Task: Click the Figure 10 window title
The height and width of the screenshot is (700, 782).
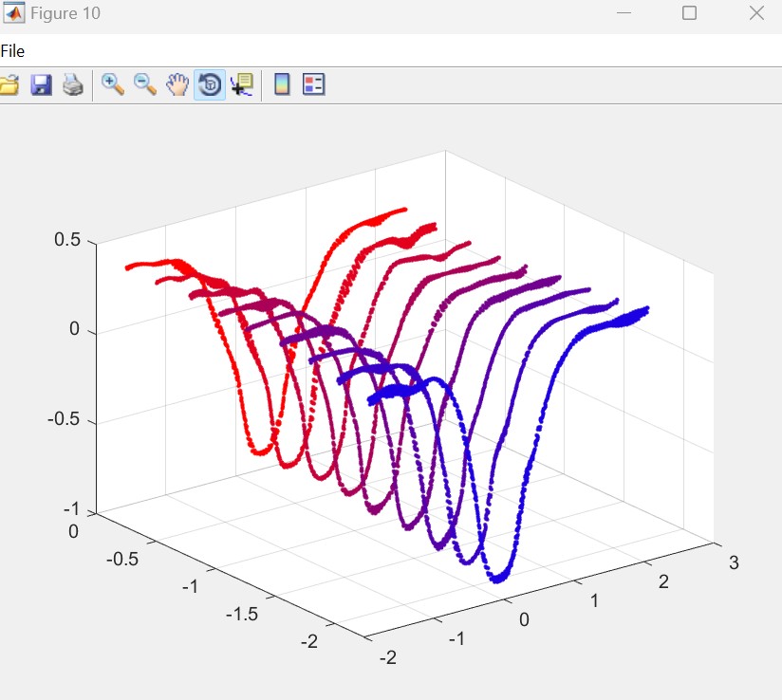Action: point(65,13)
